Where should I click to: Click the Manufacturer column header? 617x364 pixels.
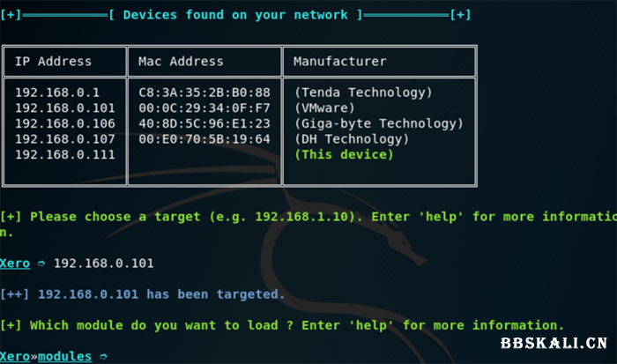339,62
